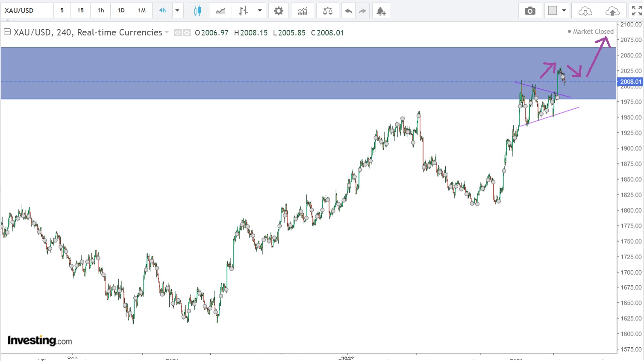The width and height of the screenshot is (644, 363).
Task: Open the compare symbols scales icon
Action: click(328, 11)
